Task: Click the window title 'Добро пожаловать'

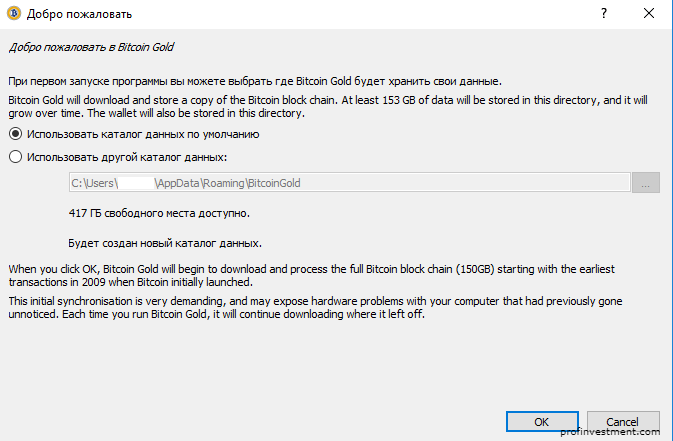Action: tap(79, 14)
